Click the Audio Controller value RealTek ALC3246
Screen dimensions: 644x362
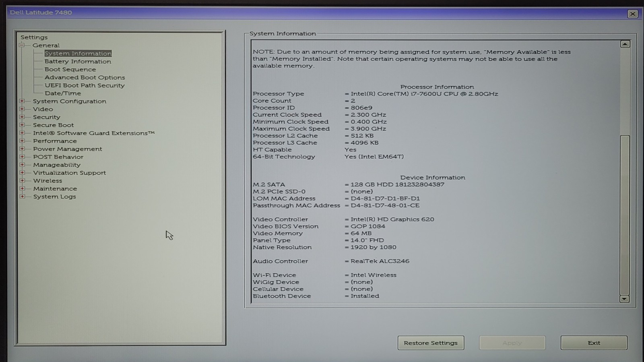380,261
